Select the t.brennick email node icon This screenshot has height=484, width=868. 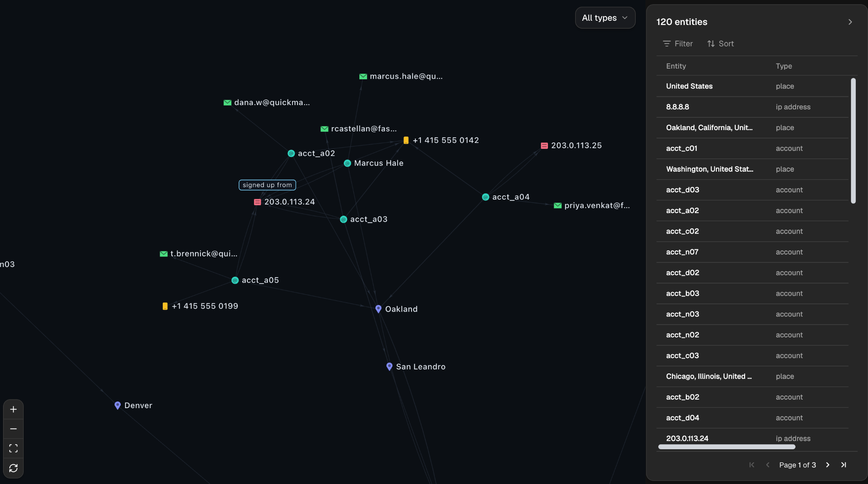coord(164,254)
